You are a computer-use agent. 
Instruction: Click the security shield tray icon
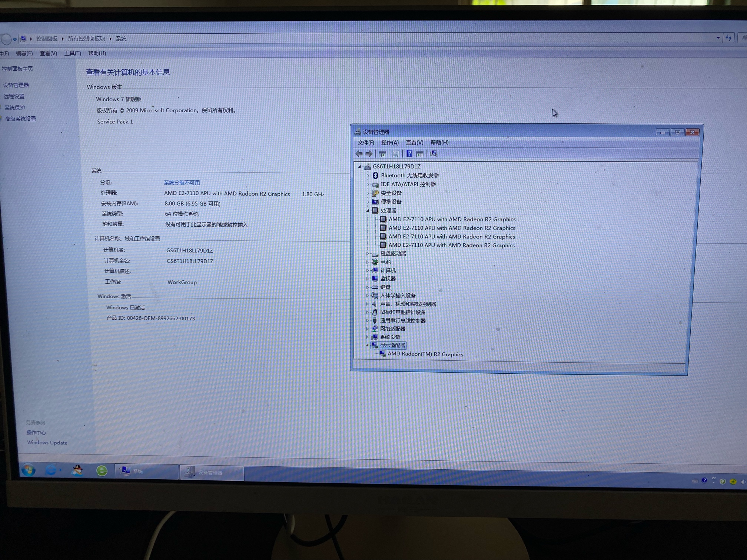coord(723,481)
